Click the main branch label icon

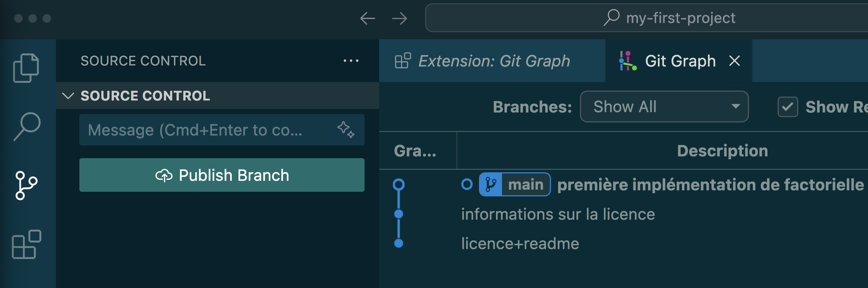(x=491, y=184)
